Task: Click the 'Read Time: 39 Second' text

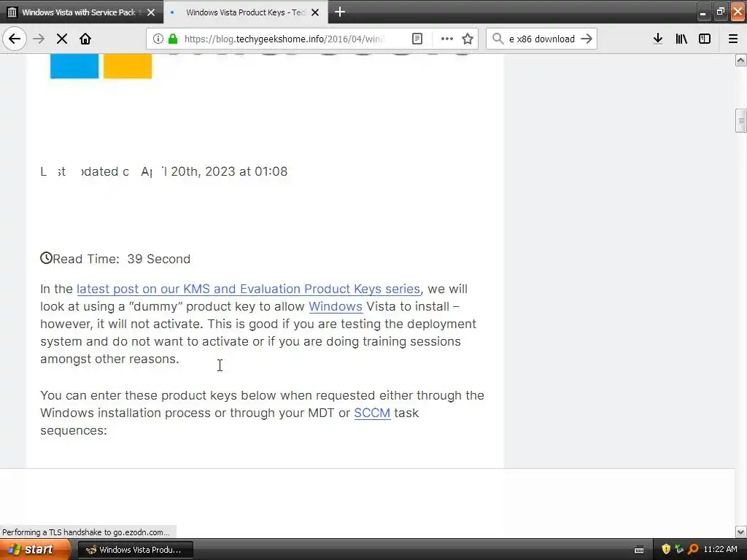Action: (x=122, y=259)
